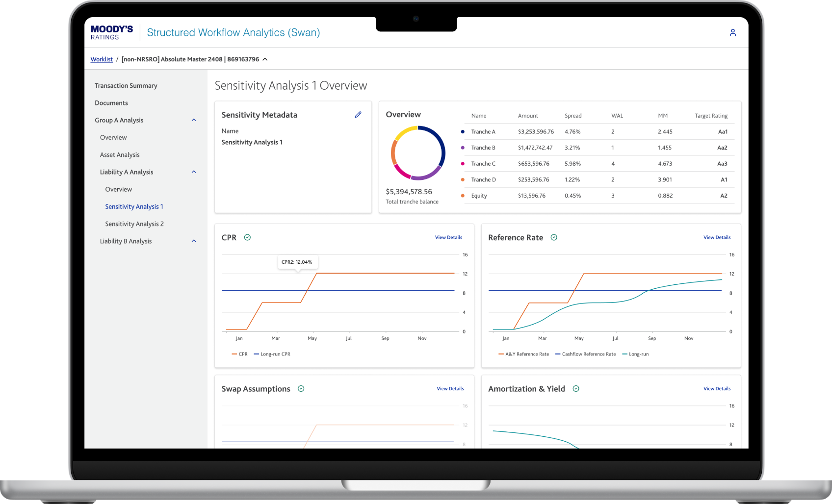This screenshot has height=504, width=832.
Task: Sort by the Target Rating column header
Action: pos(711,116)
